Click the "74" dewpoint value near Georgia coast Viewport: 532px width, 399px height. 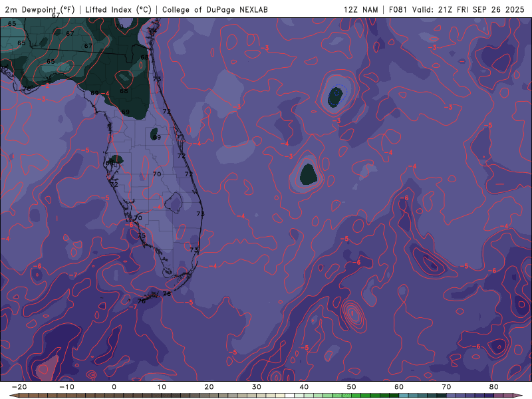pyautogui.click(x=153, y=31)
